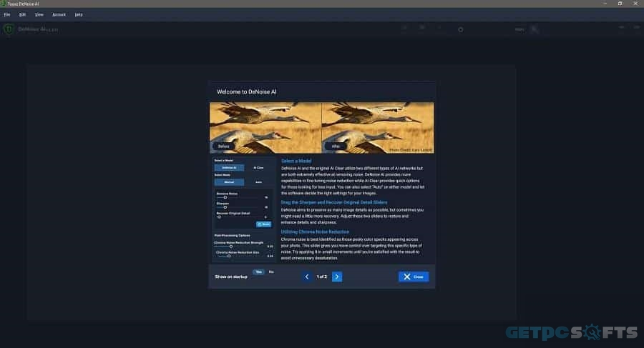Open the Edit menu
Viewport: 644px width, 348px height.
(x=22, y=15)
